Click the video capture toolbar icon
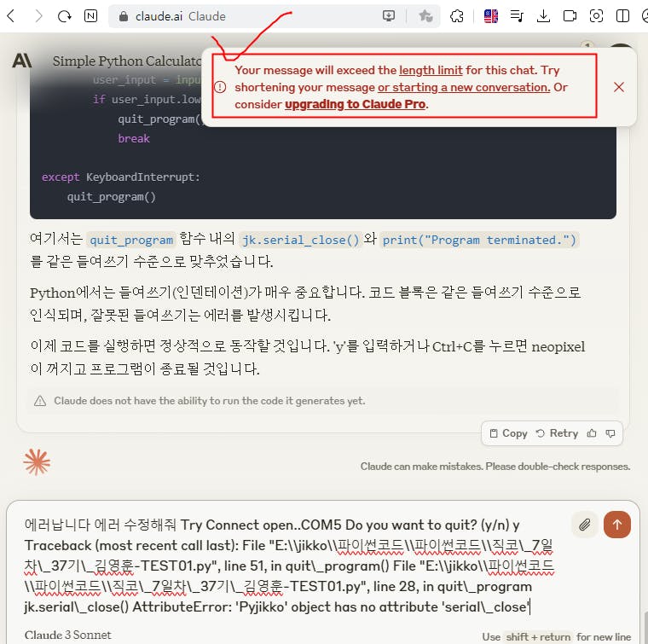This screenshot has width=648, height=644. click(570, 16)
